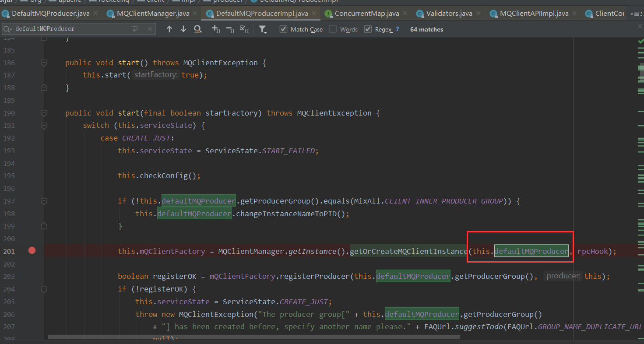The width and height of the screenshot is (644, 344).
Task: Select the Find All Occurrences icon
Action: tap(198, 29)
